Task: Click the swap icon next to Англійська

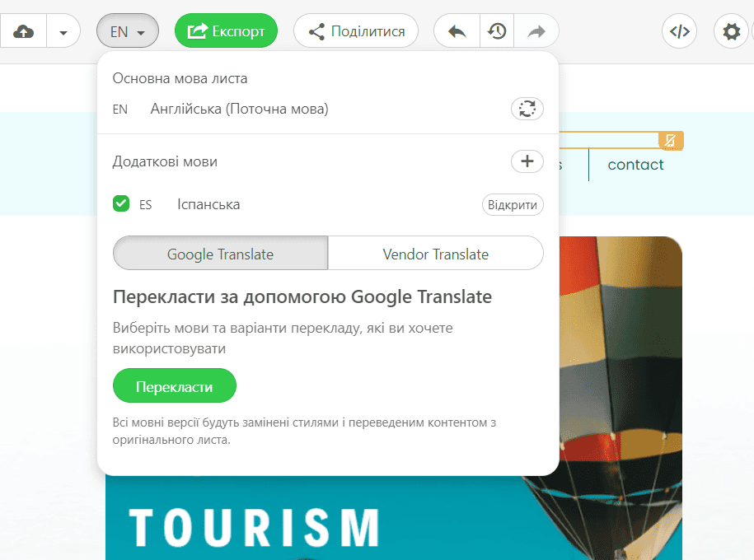Action: coord(527,109)
